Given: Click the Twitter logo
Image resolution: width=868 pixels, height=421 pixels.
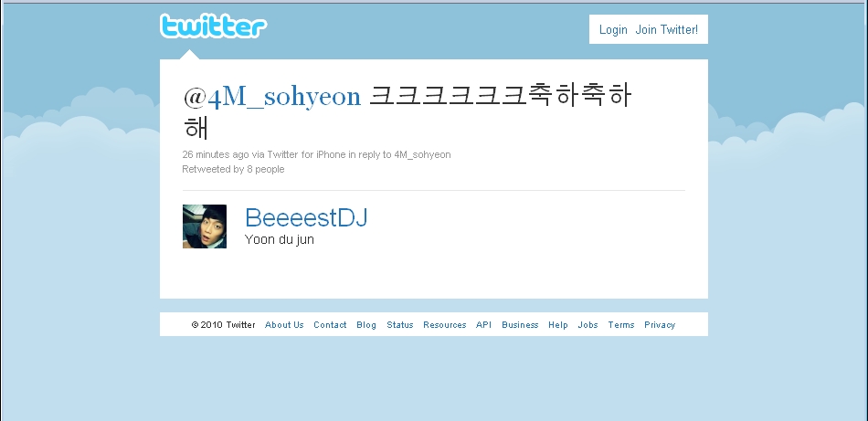Looking at the screenshot, I should point(213,26).
